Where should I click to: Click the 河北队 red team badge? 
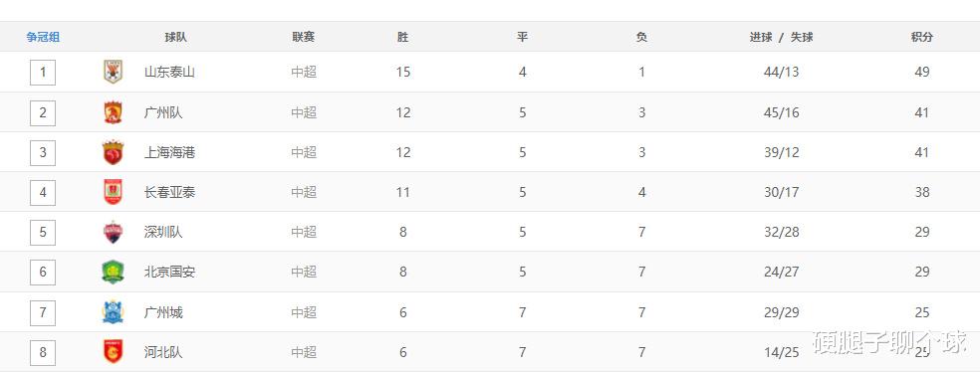pos(113,352)
